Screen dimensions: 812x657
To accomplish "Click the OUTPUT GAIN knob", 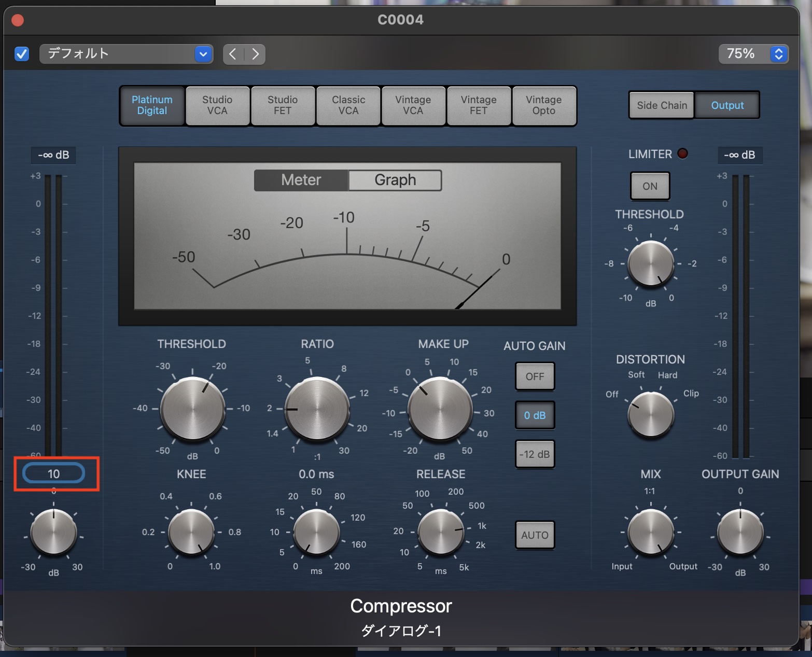I will (x=740, y=532).
